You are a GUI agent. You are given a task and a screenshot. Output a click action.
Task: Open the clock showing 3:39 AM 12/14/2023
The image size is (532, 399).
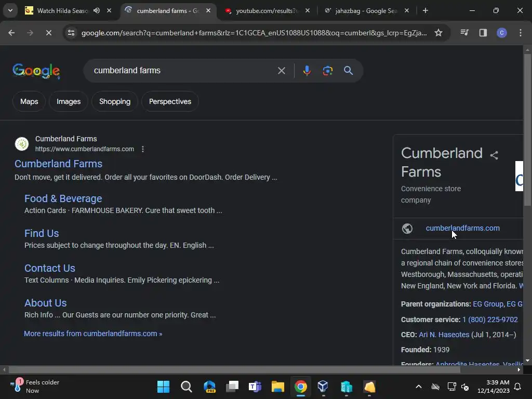(x=494, y=387)
